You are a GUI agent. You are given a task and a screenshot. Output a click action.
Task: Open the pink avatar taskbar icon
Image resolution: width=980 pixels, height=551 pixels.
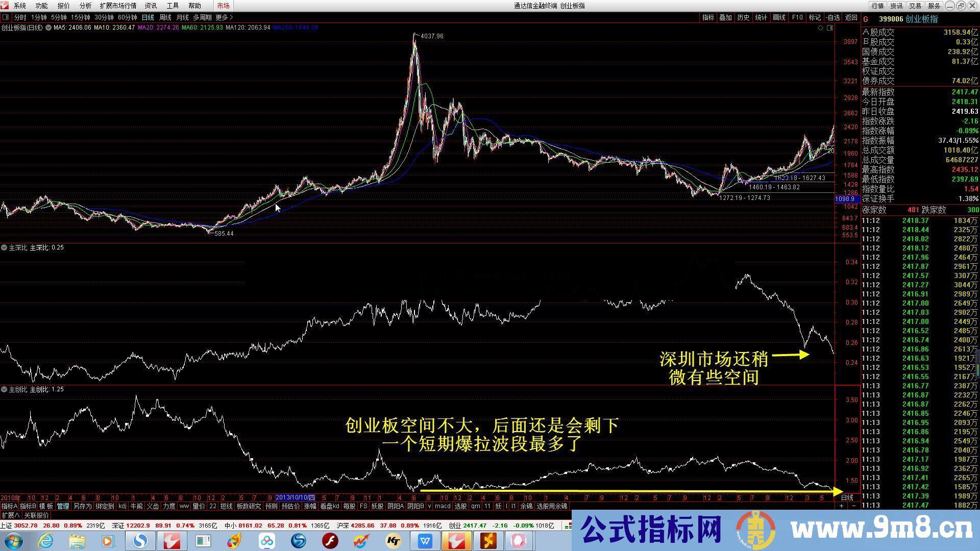click(x=519, y=541)
